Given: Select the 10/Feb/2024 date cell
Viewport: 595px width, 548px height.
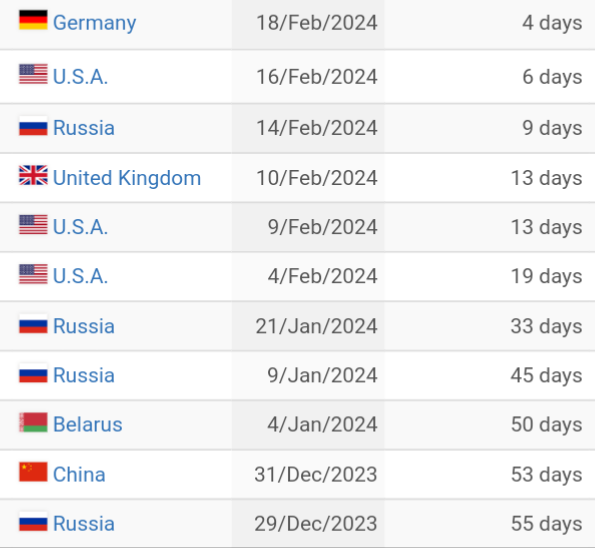Looking at the screenshot, I should [308, 178].
